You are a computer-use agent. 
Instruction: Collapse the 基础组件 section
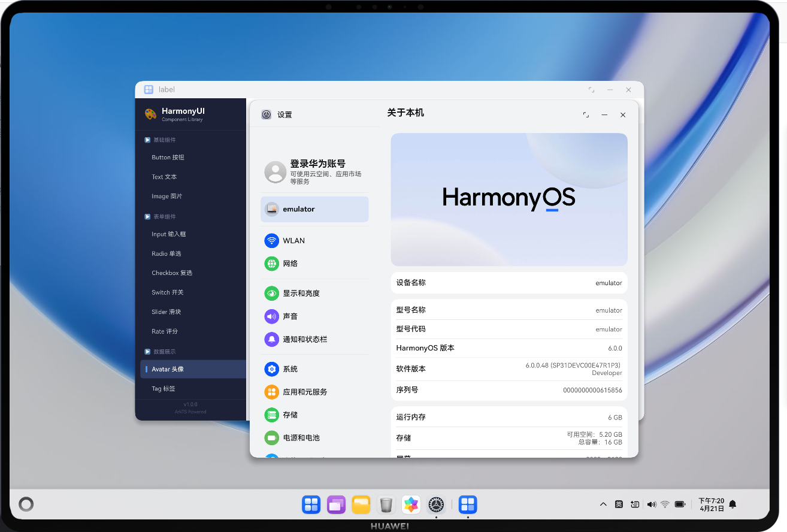coord(147,140)
